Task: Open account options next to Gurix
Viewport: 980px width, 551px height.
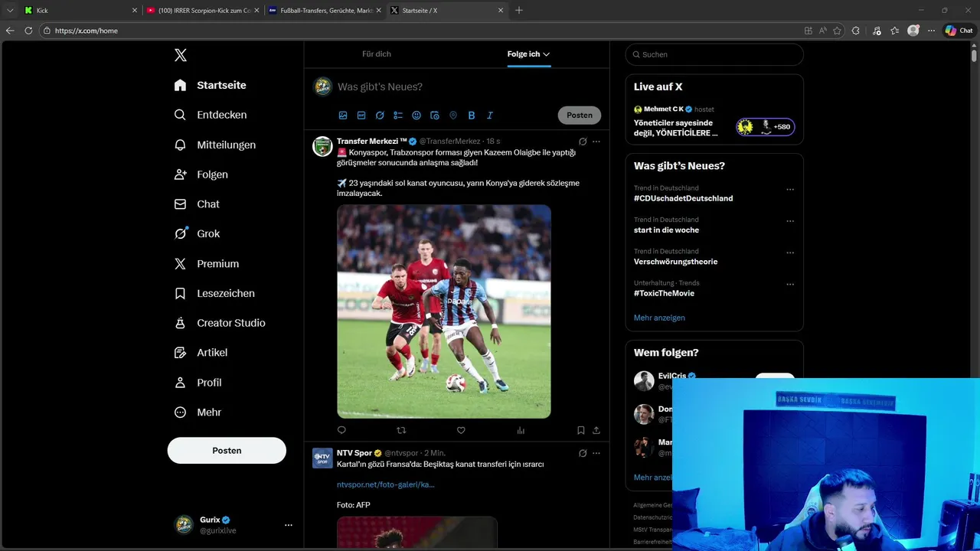Action: [289, 525]
